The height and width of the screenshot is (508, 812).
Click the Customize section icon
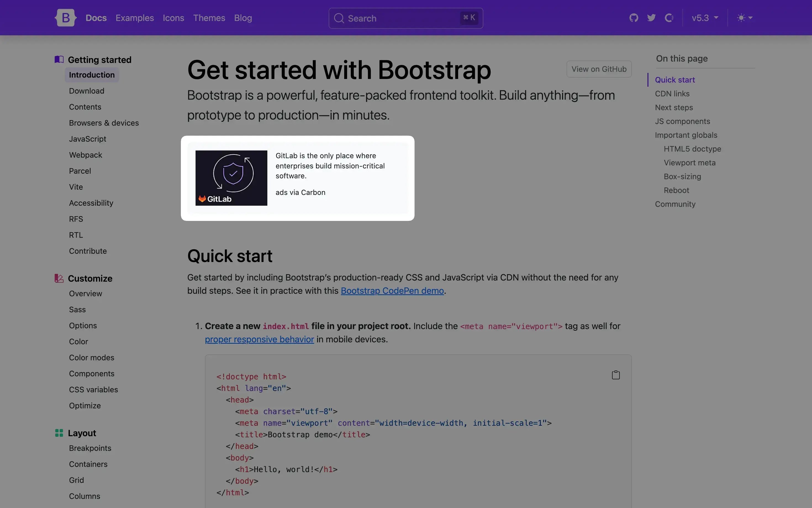pyautogui.click(x=59, y=278)
